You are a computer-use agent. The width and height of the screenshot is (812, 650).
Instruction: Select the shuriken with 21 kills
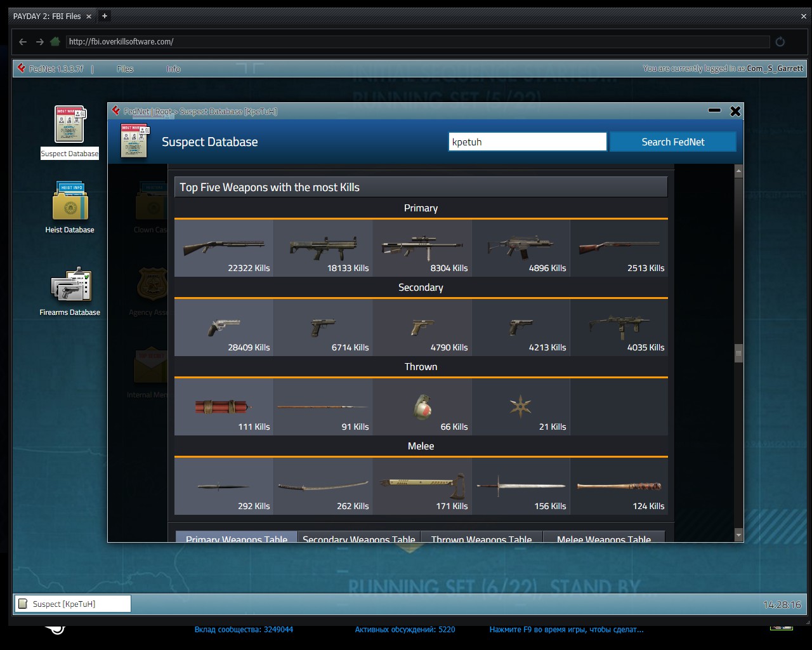pos(521,407)
